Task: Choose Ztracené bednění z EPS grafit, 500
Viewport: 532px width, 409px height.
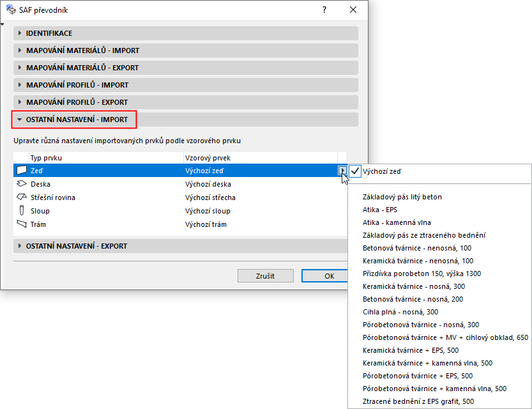Action: point(418,401)
